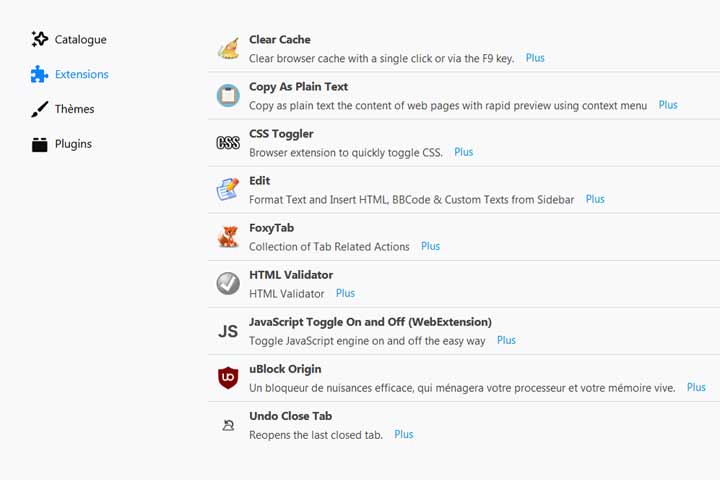Click the Copy As Plain Text clipboard icon
The width and height of the screenshot is (720, 480).
(x=228, y=96)
